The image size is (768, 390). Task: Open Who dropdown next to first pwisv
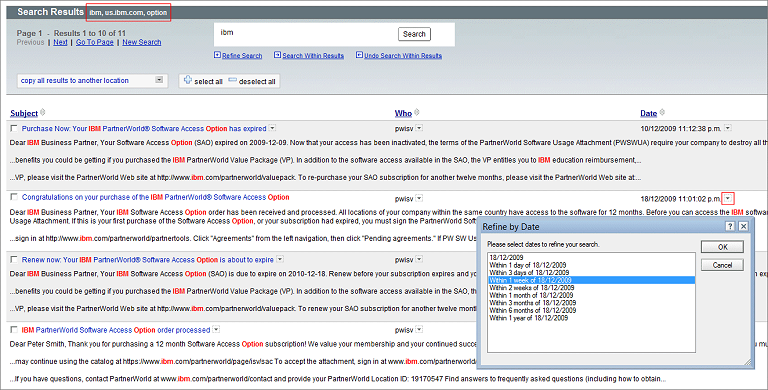tap(419, 128)
